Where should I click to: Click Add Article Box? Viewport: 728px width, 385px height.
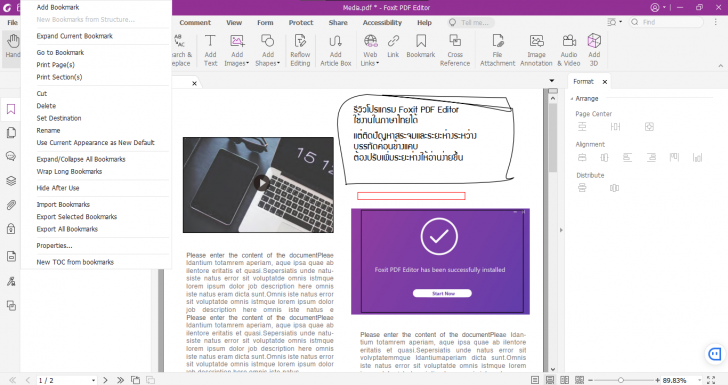tap(335, 50)
